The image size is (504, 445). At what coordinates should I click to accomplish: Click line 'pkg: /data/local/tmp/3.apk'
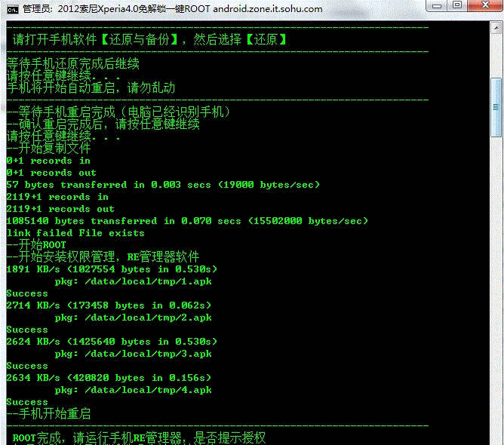134,354
